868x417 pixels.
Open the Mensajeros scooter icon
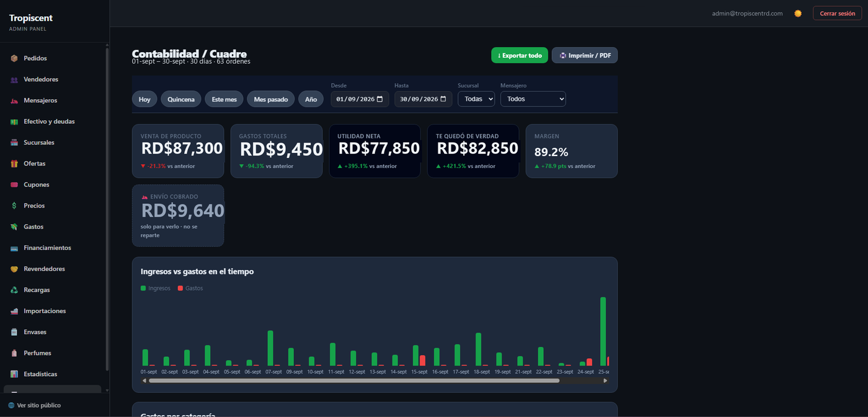[x=14, y=100]
